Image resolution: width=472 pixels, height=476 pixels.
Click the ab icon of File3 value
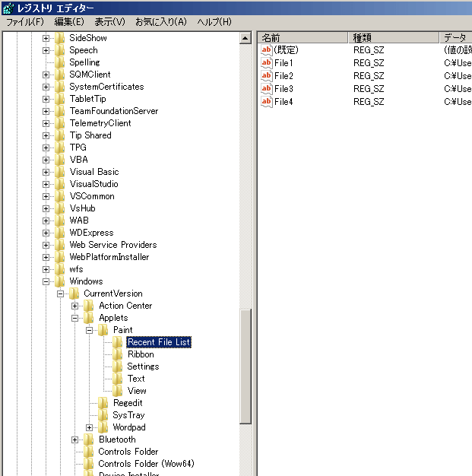point(267,89)
